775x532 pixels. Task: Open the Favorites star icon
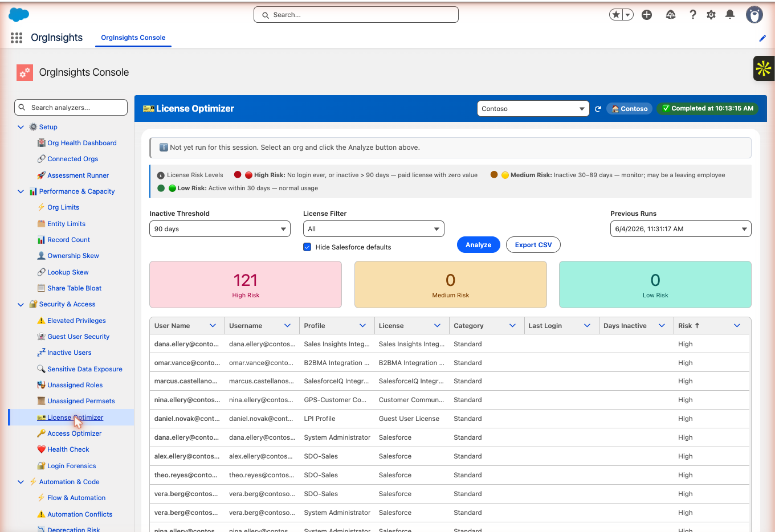616,15
